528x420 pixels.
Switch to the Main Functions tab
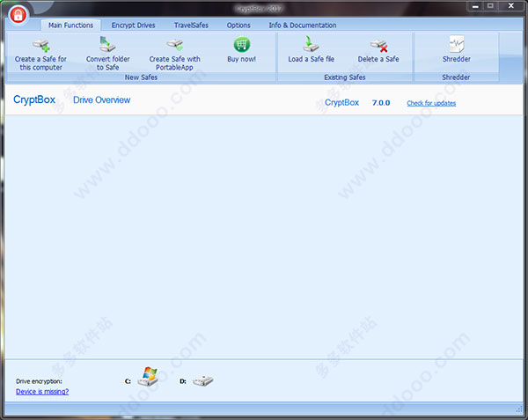[x=70, y=26]
